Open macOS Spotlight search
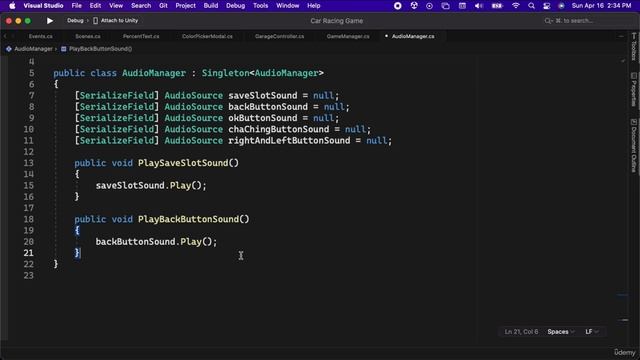 531,6
